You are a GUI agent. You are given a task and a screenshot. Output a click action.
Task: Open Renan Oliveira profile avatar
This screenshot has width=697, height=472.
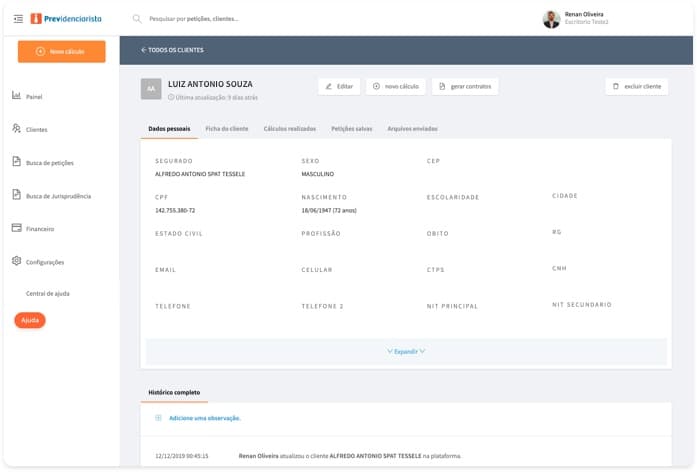coord(551,19)
